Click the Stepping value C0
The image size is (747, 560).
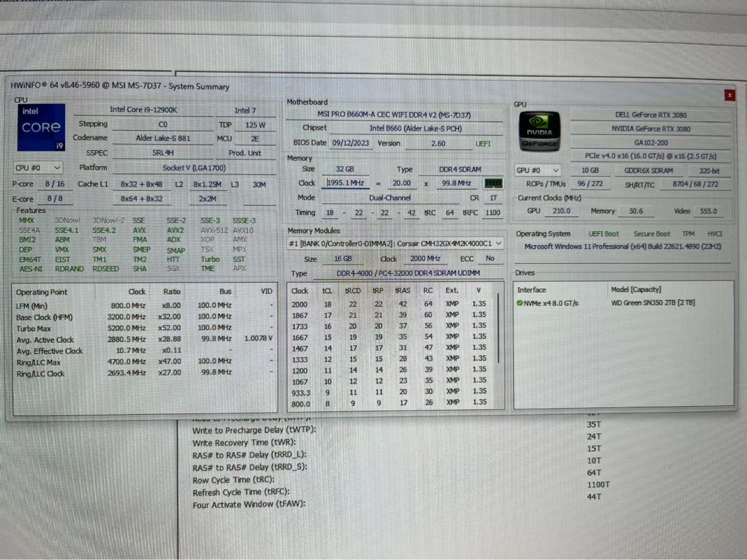163,124
